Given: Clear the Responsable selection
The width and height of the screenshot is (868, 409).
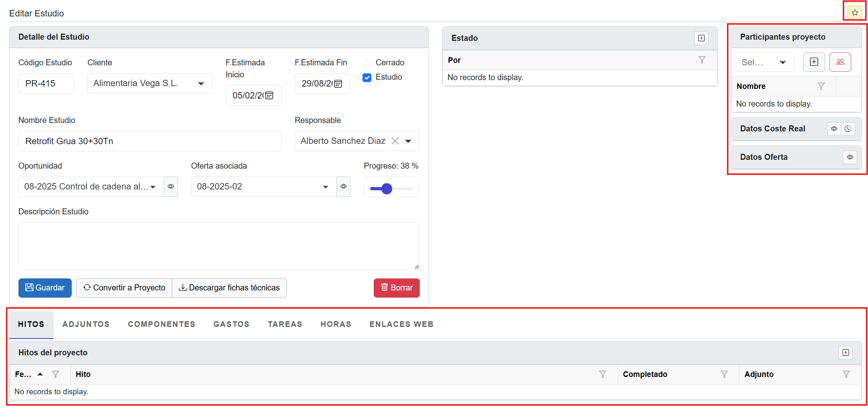Looking at the screenshot, I should (395, 141).
